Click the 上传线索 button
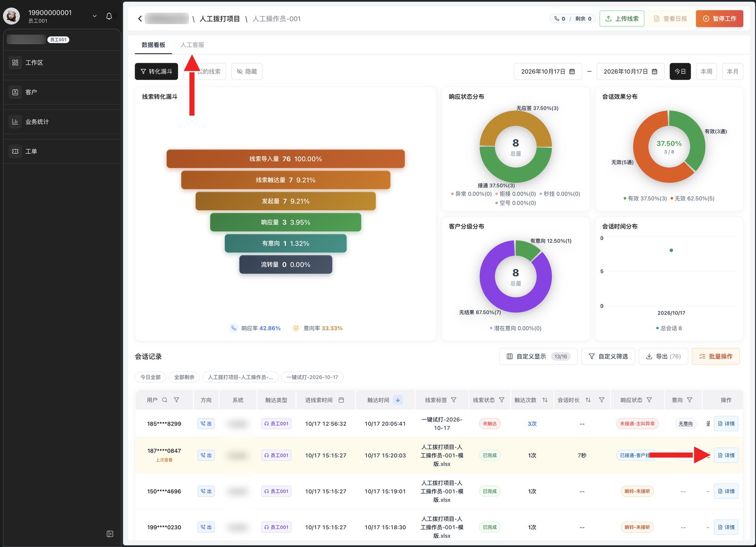This screenshot has width=756, height=547. coord(622,18)
